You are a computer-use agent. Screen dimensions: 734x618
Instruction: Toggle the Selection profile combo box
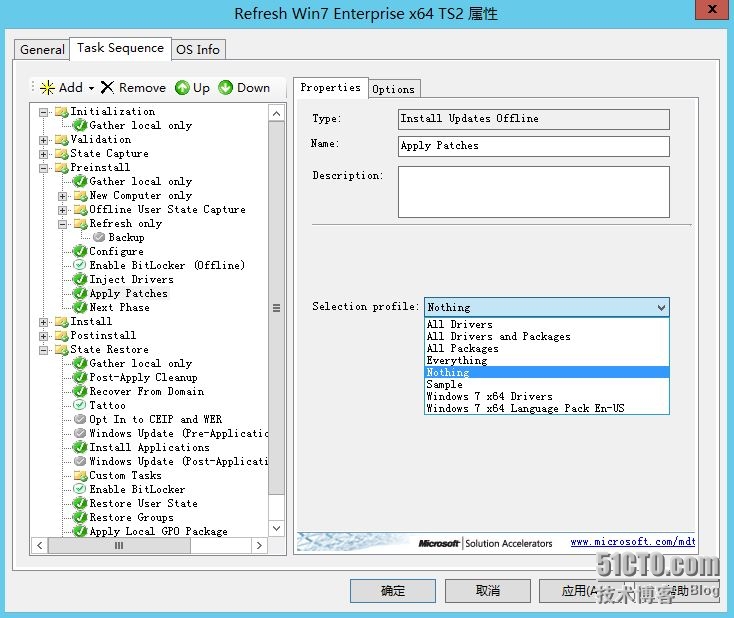tap(547, 307)
